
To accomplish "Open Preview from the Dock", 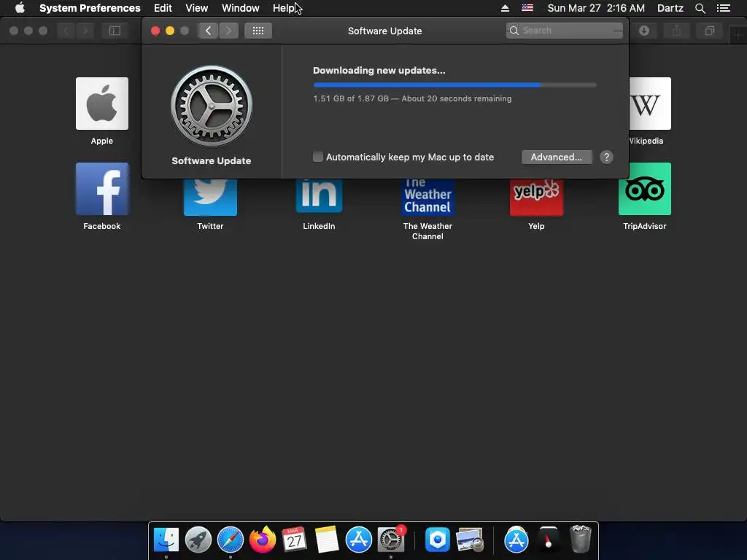I will (x=470, y=540).
